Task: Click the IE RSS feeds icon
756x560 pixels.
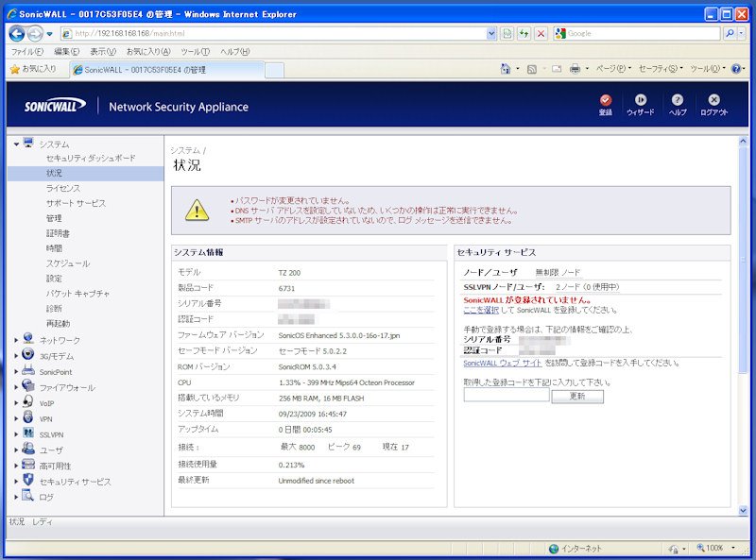Action: tap(532, 69)
